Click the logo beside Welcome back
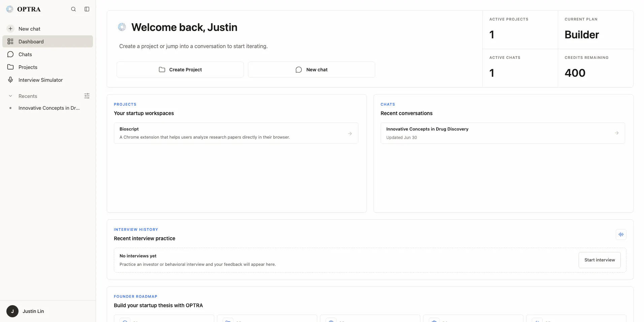The width and height of the screenshot is (644, 322). coord(122,27)
